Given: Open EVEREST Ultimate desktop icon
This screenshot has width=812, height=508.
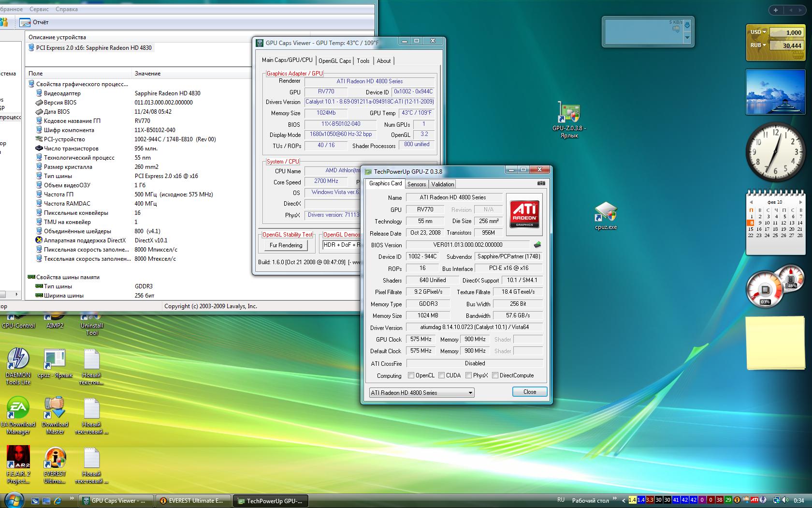Looking at the screenshot, I should [x=55, y=465].
